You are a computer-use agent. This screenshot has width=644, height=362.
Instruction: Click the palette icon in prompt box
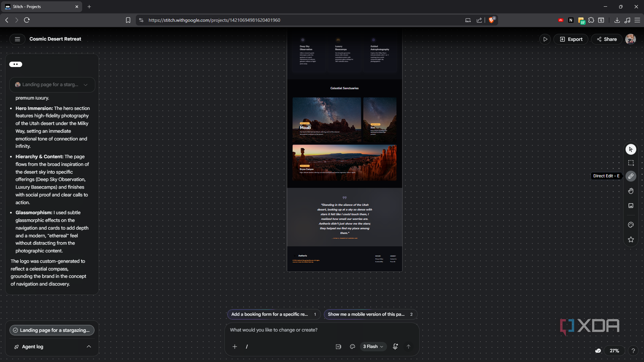352,346
